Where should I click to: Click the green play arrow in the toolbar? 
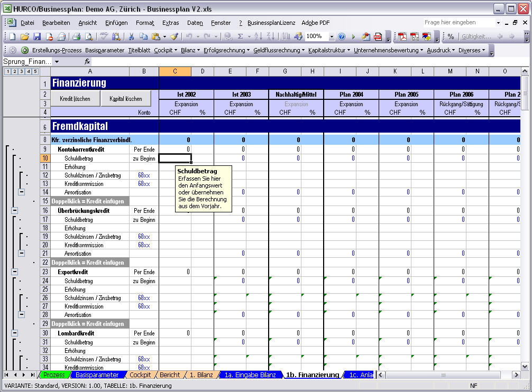pyautogui.click(x=353, y=36)
